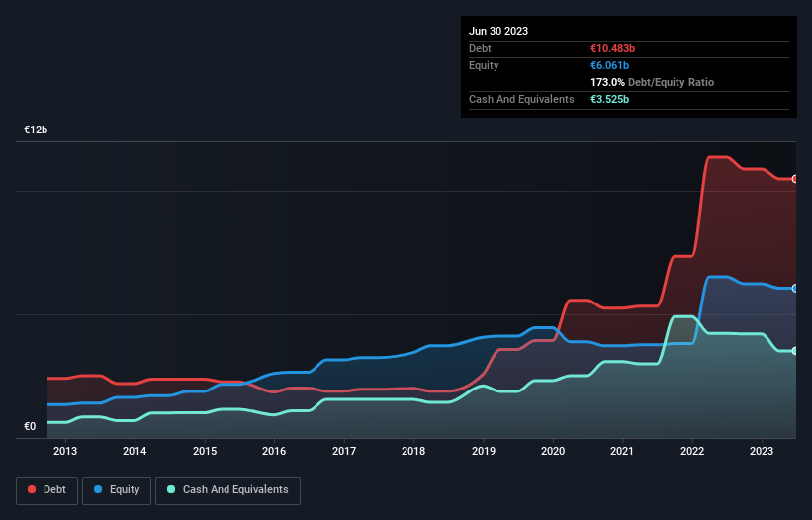This screenshot has width=812, height=520.
Task: Click the 173.0% Debt/Equity Ratio text
Action: click(652, 82)
